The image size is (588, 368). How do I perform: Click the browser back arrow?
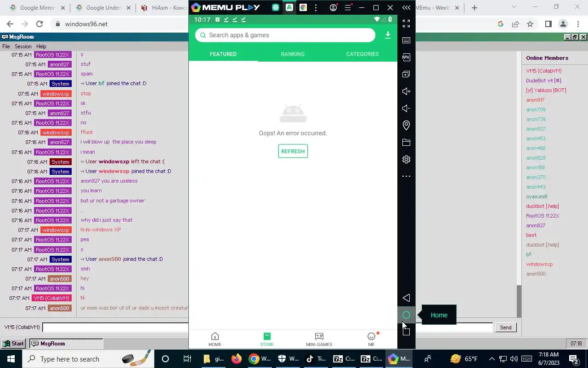pos(10,24)
